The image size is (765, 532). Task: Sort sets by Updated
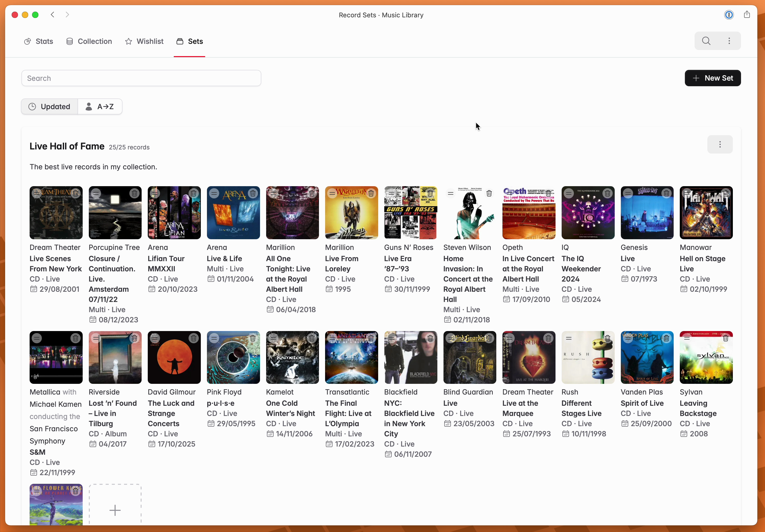(x=50, y=107)
